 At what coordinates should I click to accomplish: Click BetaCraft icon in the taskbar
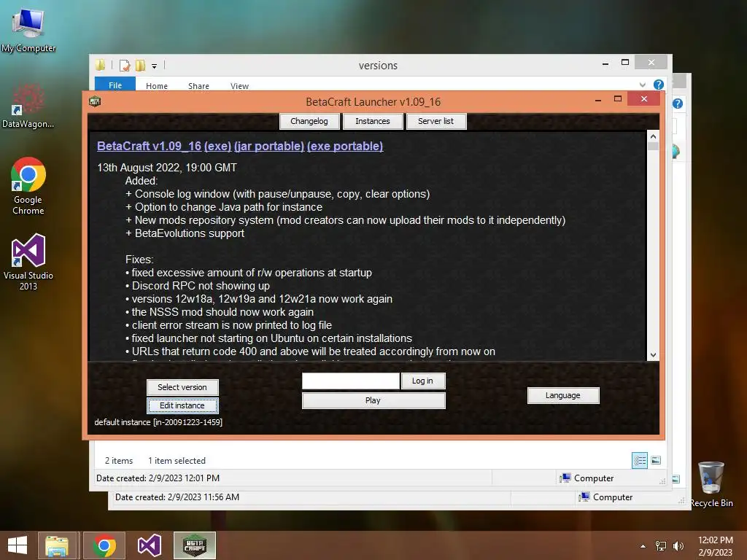[194, 545]
